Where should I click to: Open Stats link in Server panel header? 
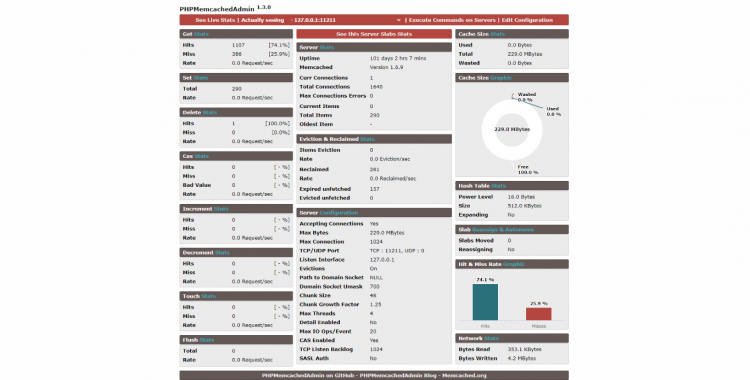pyautogui.click(x=327, y=48)
